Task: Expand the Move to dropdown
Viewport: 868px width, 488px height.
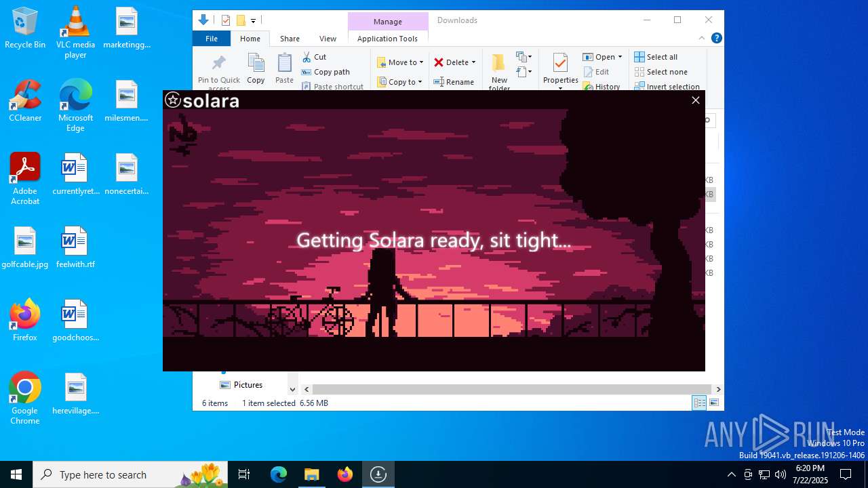Action: click(x=421, y=62)
